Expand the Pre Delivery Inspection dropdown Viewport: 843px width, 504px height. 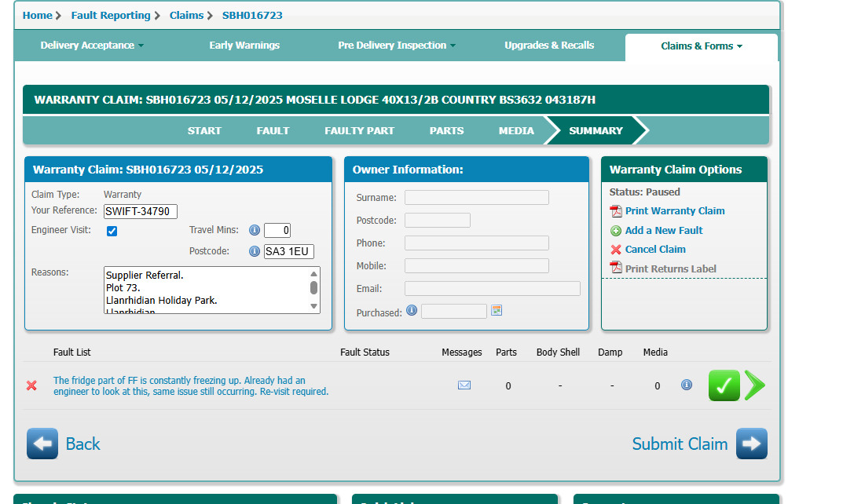397,46
